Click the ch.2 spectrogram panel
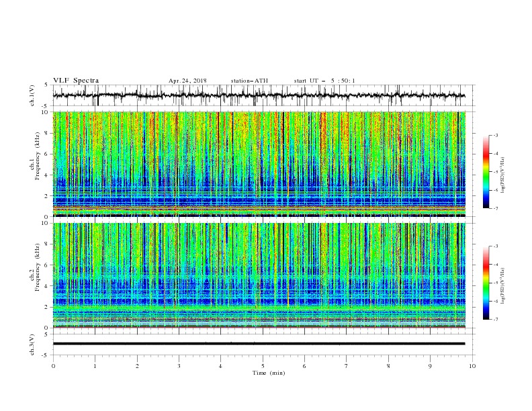 click(x=259, y=275)
